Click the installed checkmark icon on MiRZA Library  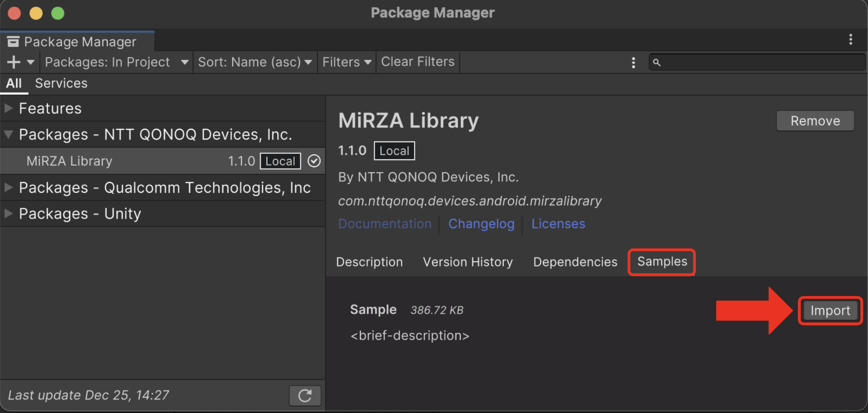(314, 161)
